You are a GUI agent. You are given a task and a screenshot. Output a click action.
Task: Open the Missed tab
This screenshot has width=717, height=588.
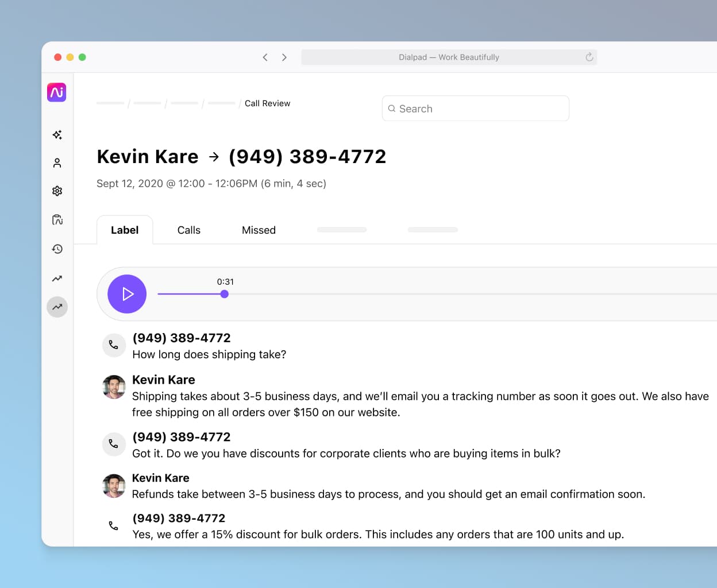(259, 230)
